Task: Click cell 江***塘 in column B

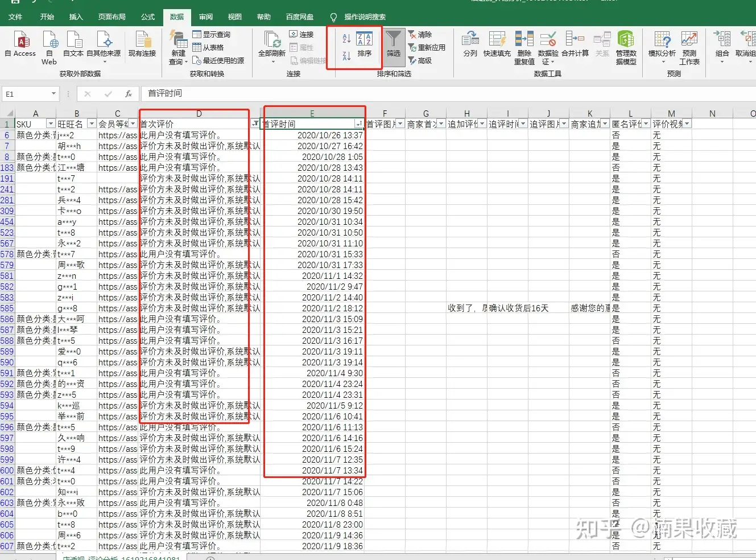Action: pyautogui.click(x=76, y=167)
